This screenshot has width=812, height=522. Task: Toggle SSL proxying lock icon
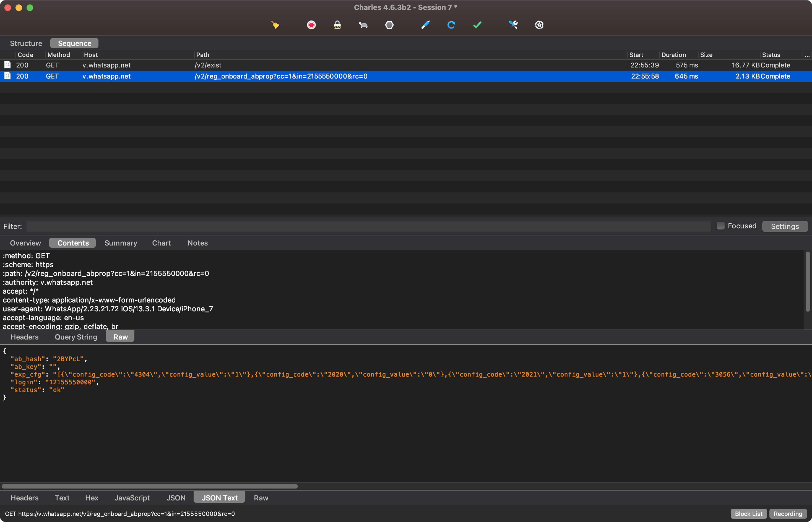click(337, 25)
